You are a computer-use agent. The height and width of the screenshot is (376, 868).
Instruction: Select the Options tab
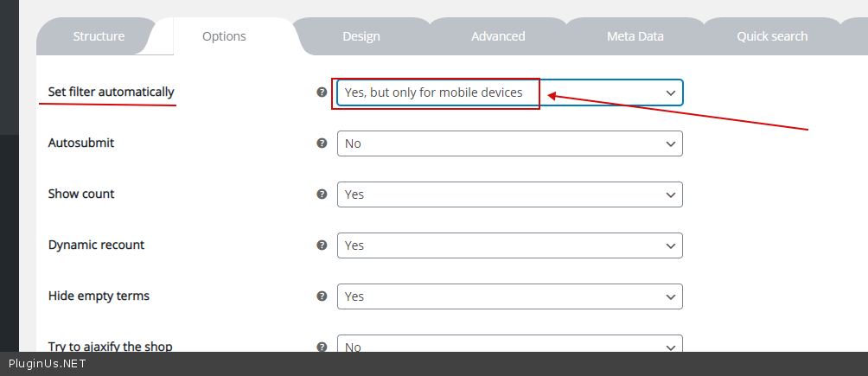click(224, 36)
